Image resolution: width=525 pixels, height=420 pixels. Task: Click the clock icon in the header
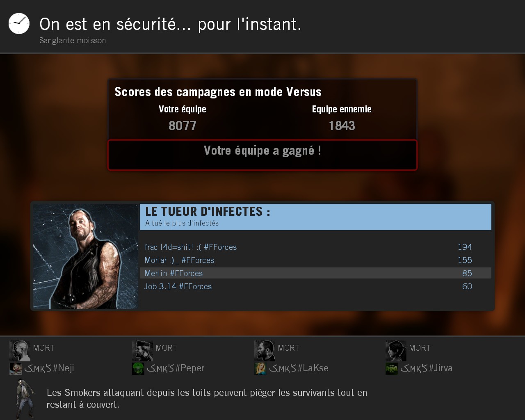(x=19, y=23)
